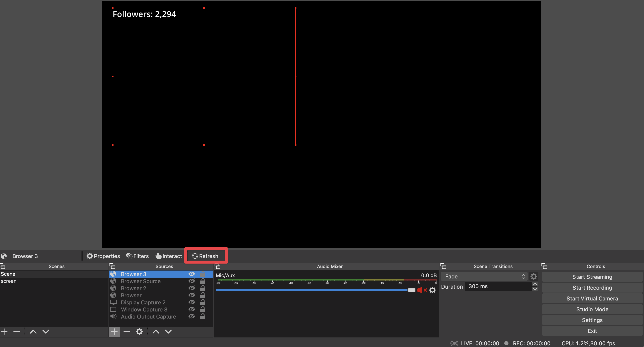Open transition properties gear next to Fade
Viewport: 644px width, 347px height.
(533, 276)
